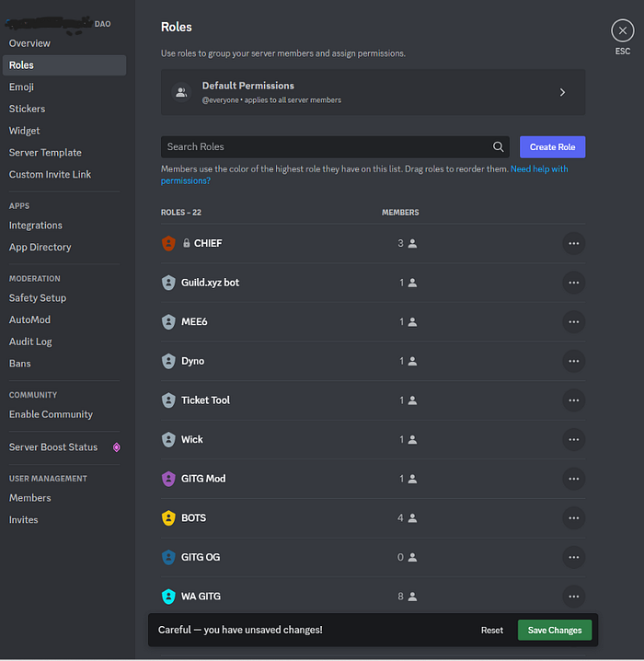Expand Default Permissions with the chevron arrow

click(x=562, y=92)
